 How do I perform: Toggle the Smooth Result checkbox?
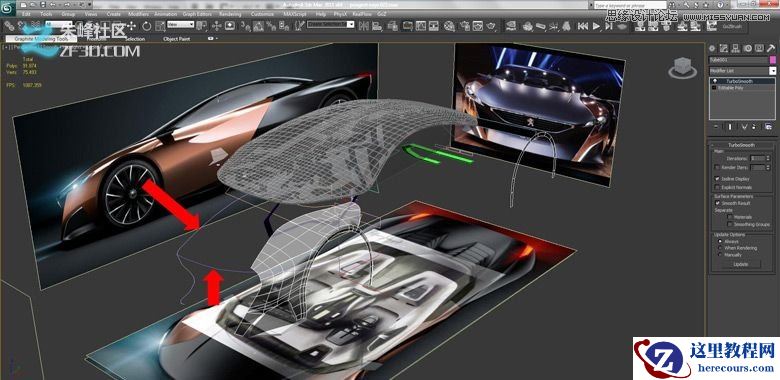click(717, 203)
